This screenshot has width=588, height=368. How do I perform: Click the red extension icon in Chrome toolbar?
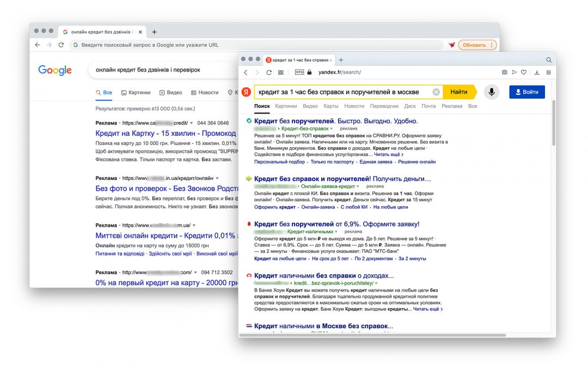click(x=452, y=45)
